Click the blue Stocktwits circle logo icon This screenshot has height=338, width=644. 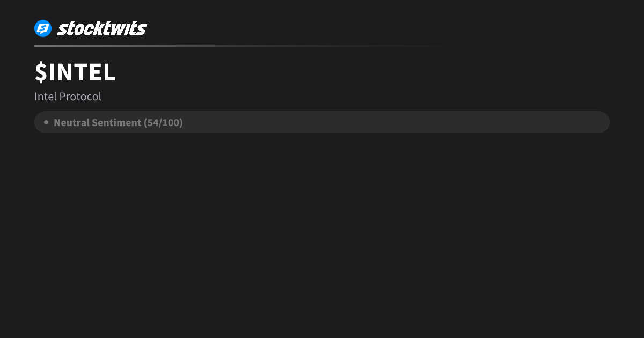[x=43, y=28]
